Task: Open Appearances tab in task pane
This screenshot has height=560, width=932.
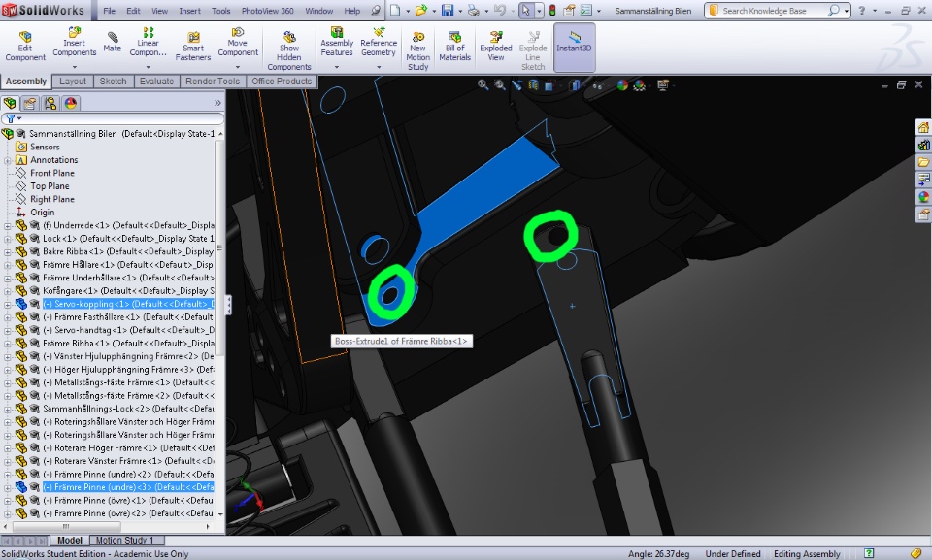Action: click(923, 197)
